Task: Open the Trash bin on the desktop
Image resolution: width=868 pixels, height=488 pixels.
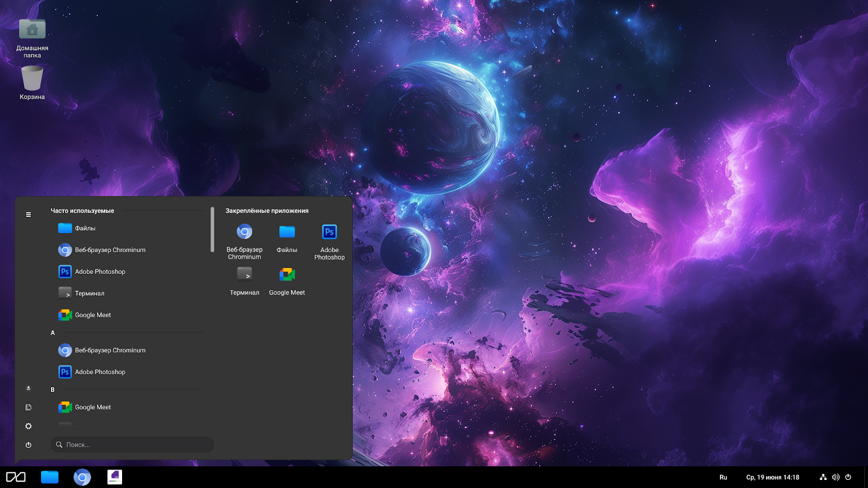Action: [32, 82]
